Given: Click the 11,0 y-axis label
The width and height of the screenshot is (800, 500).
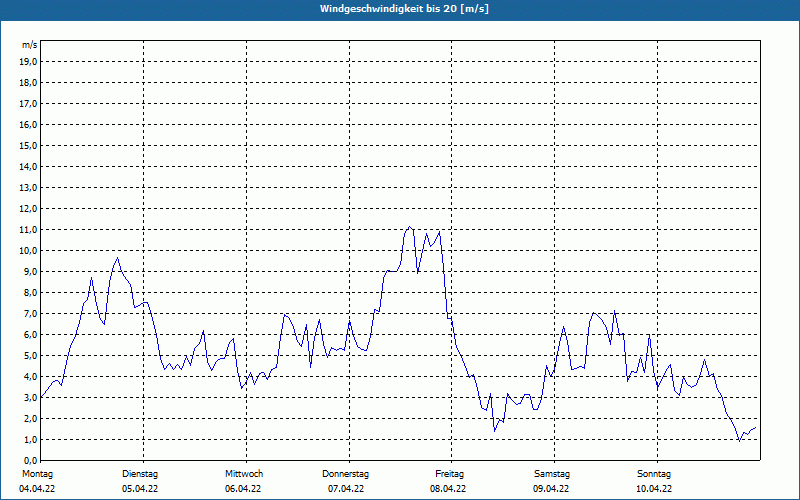Looking at the screenshot, I should point(29,230).
